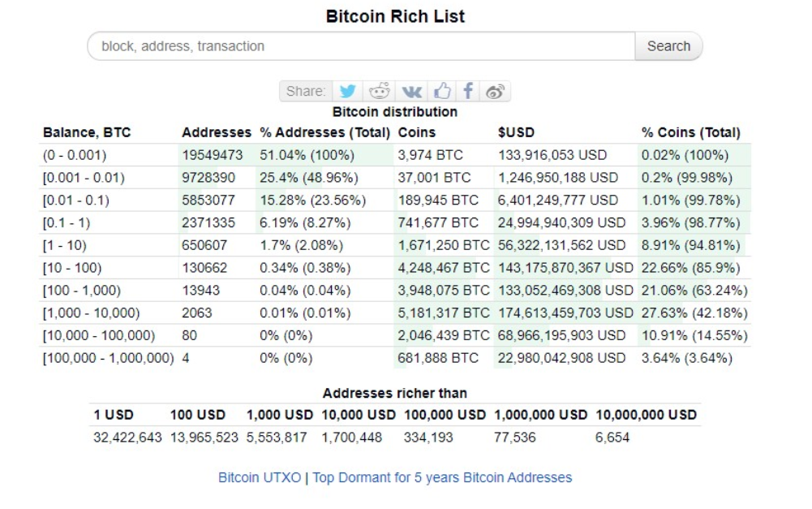This screenshot has height=509, width=812.
Task: Click address count 5853077
Action: coord(208,200)
